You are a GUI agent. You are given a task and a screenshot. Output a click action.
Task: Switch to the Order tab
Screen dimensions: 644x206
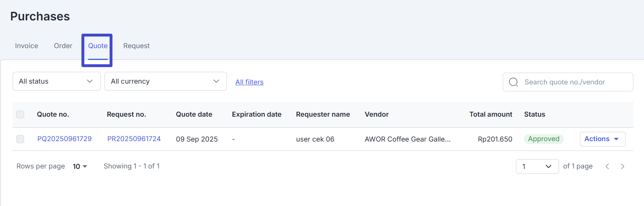coord(63,46)
